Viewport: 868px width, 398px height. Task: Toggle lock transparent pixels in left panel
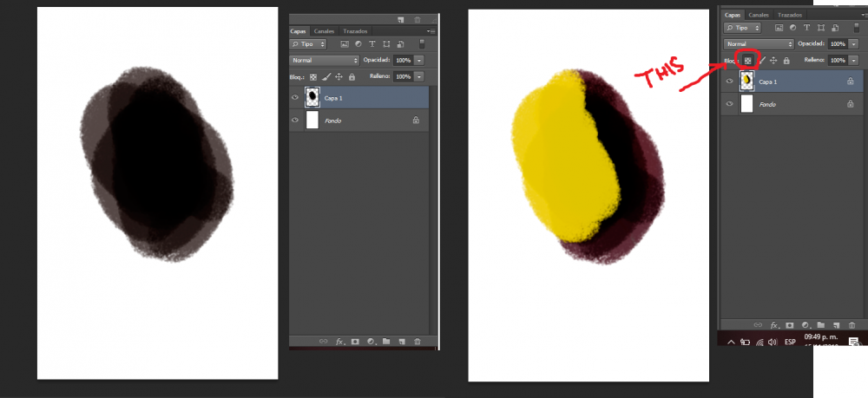pyautogui.click(x=313, y=77)
